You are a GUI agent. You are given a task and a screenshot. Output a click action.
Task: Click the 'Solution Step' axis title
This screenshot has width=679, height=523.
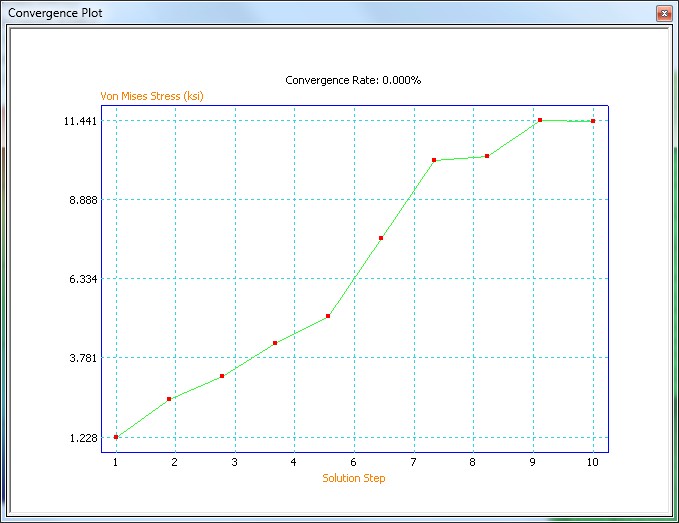point(354,478)
